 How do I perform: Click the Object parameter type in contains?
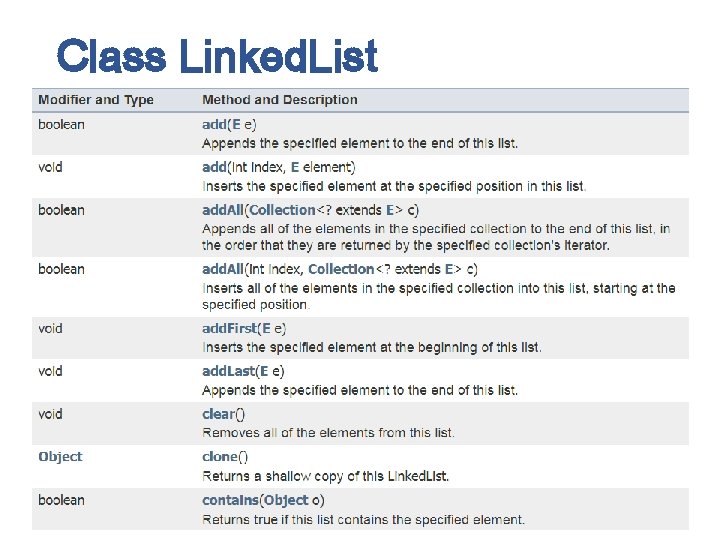pyautogui.click(x=286, y=500)
